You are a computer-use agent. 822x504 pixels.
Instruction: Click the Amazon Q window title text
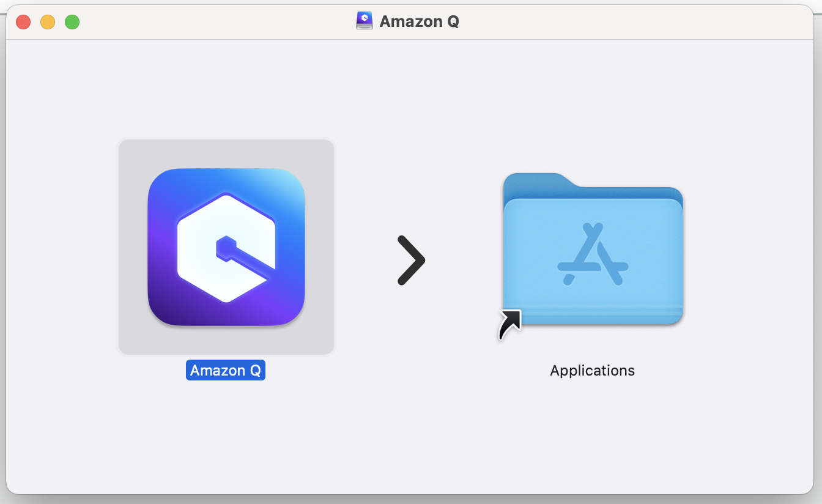click(419, 21)
